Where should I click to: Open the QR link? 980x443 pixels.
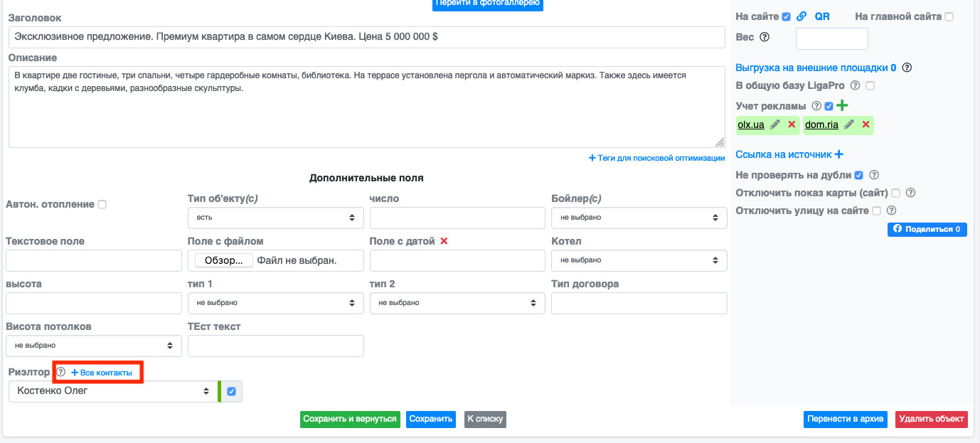tap(822, 16)
